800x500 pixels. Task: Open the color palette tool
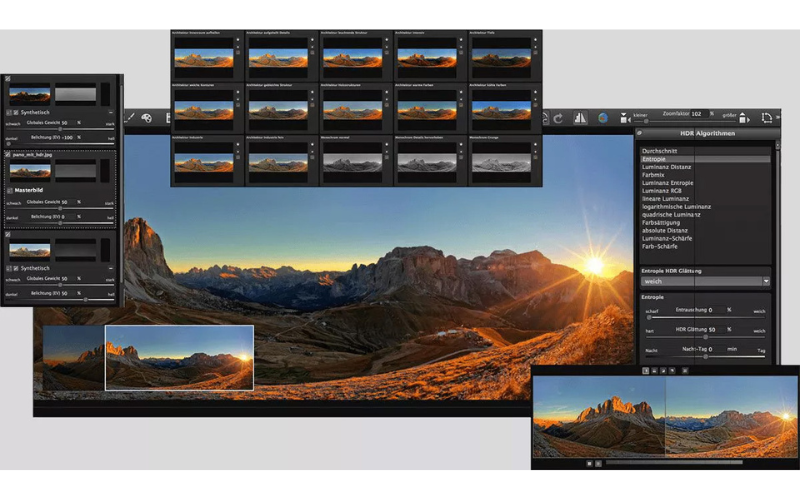coord(146,118)
